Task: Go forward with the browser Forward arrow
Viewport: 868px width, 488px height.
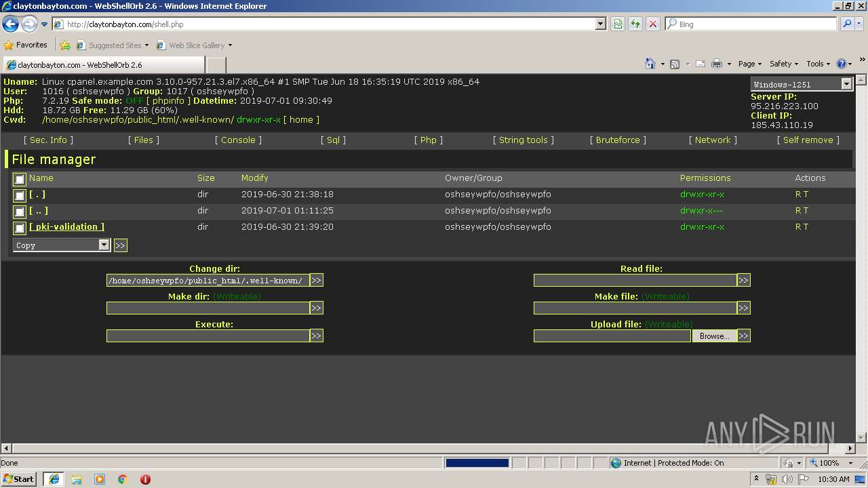Action: coord(28,24)
